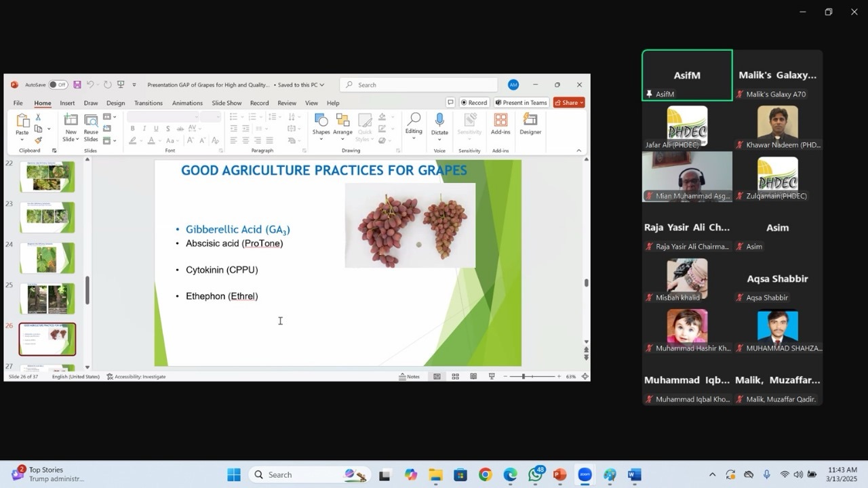The image size is (868, 488).
Task: Select slide 25 thumbnail in the panel
Action: 47,299
